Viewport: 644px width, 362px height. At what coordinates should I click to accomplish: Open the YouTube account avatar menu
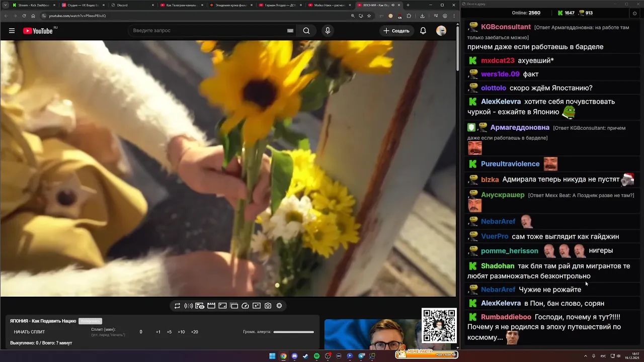click(441, 31)
